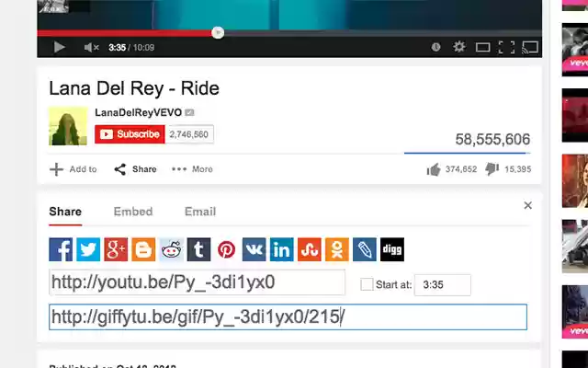Share on Digg

(392, 249)
